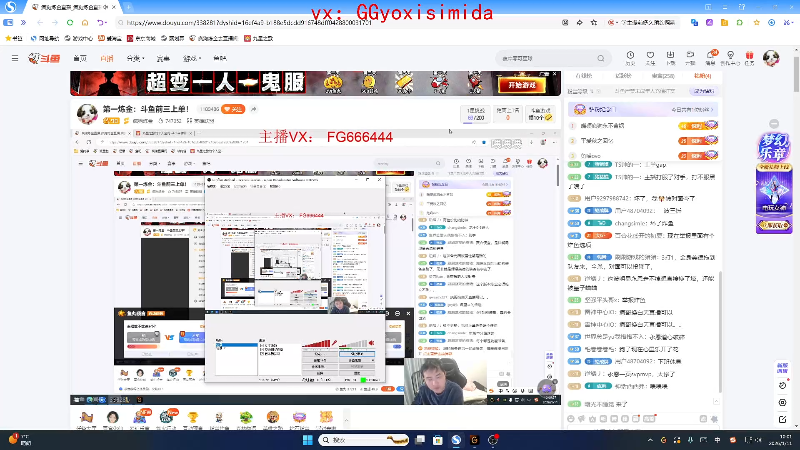Open the Windows Start menu
800x450 pixels.
(308, 440)
